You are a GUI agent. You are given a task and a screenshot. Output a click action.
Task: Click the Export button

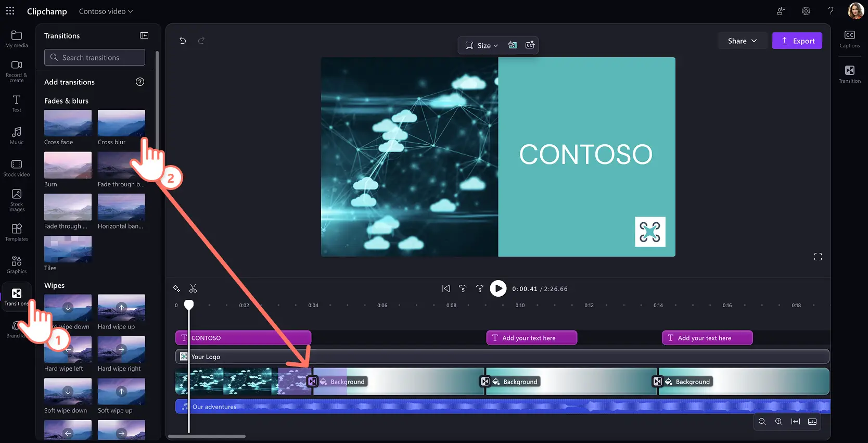pos(797,41)
